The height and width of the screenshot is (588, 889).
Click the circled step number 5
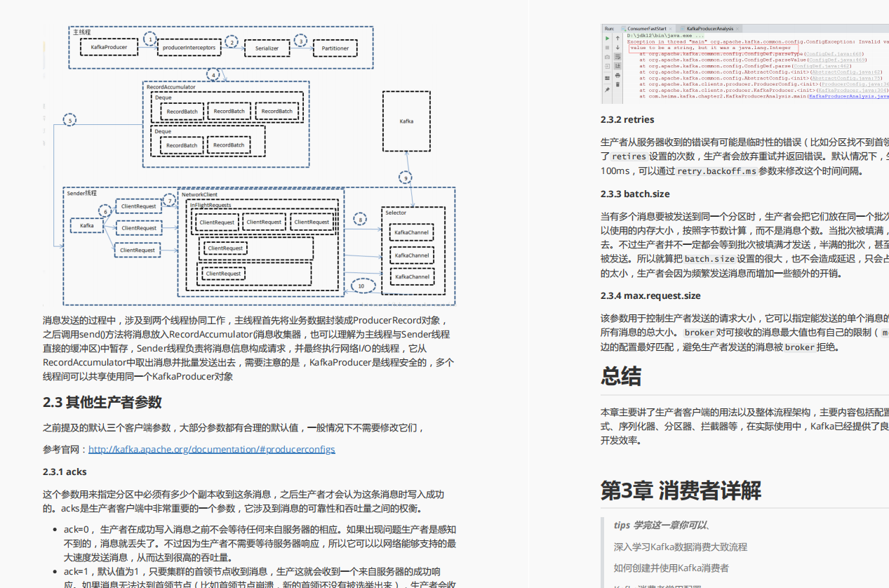pos(69,120)
